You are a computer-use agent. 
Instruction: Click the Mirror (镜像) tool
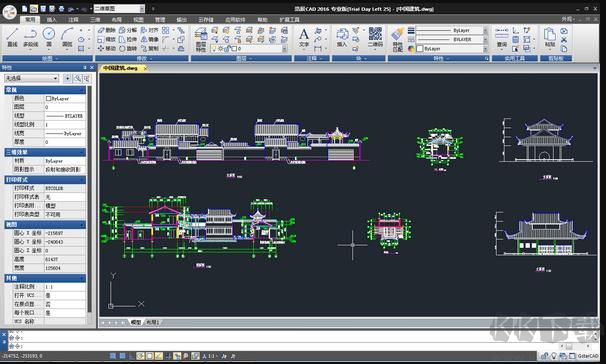pyautogui.click(x=150, y=39)
